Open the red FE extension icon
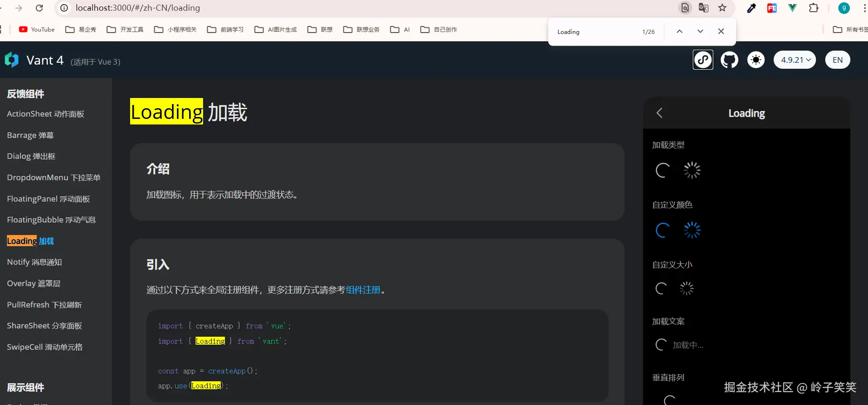Viewport: 868px width, 405px height. click(x=772, y=8)
